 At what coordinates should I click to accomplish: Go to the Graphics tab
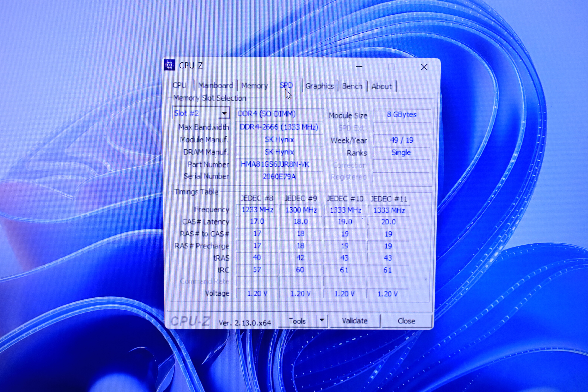pyautogui.click(x=320, y=86)
